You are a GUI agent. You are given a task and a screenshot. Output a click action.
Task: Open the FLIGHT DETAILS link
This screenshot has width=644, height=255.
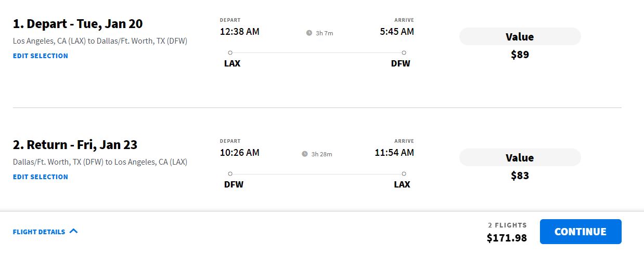[39, 232]
